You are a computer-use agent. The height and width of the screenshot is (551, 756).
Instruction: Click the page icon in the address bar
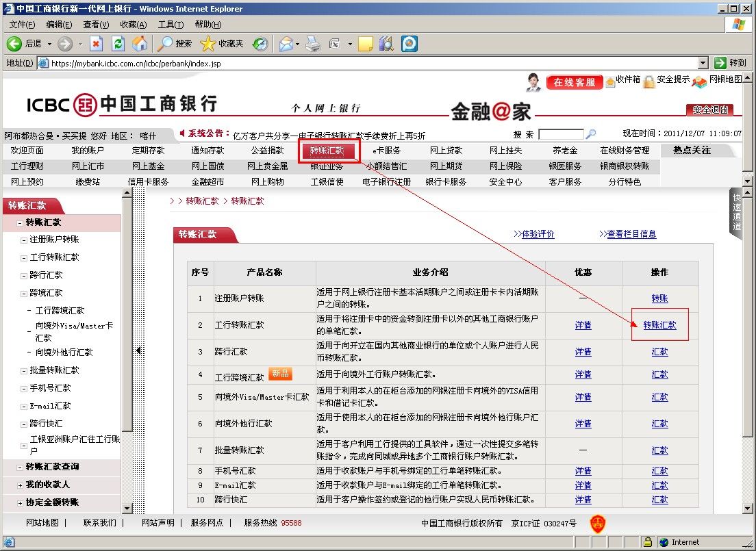[43, 63]
